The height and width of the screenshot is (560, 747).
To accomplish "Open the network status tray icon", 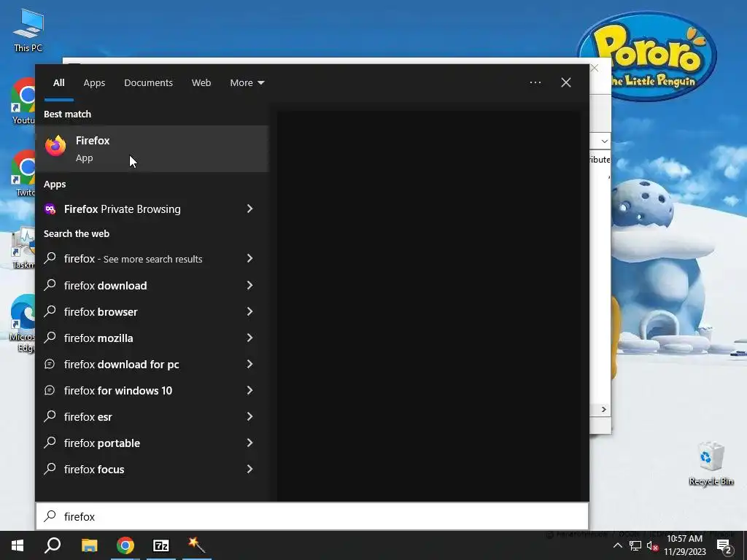I will point(635,545).
